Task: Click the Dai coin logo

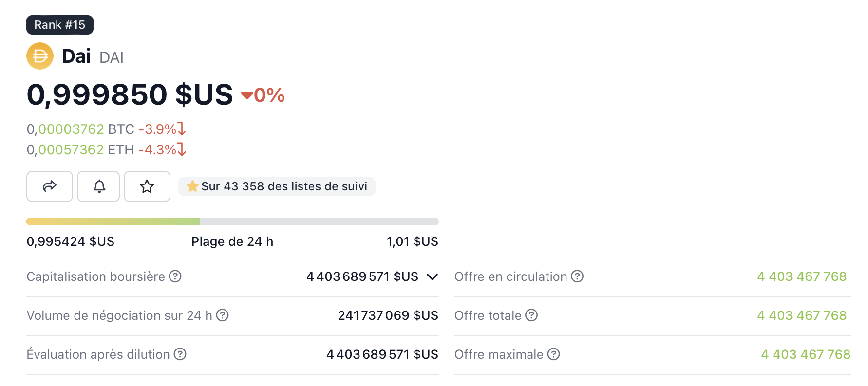Action: [x=40, y=56]
